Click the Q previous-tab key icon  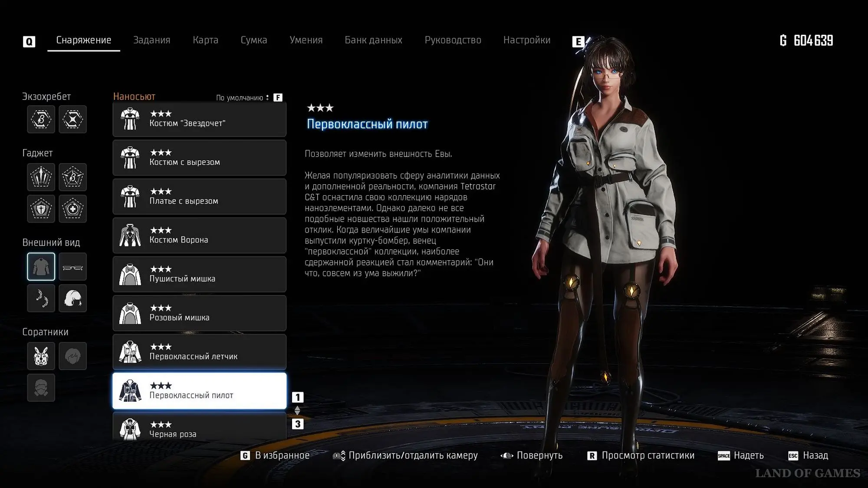click(x=29, y=42)
